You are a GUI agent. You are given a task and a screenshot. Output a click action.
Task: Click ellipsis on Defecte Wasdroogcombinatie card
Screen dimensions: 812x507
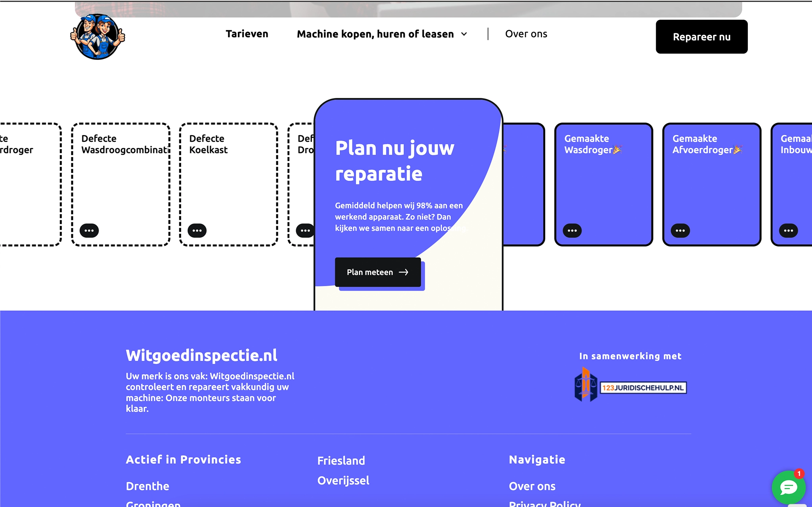point(89,230)
